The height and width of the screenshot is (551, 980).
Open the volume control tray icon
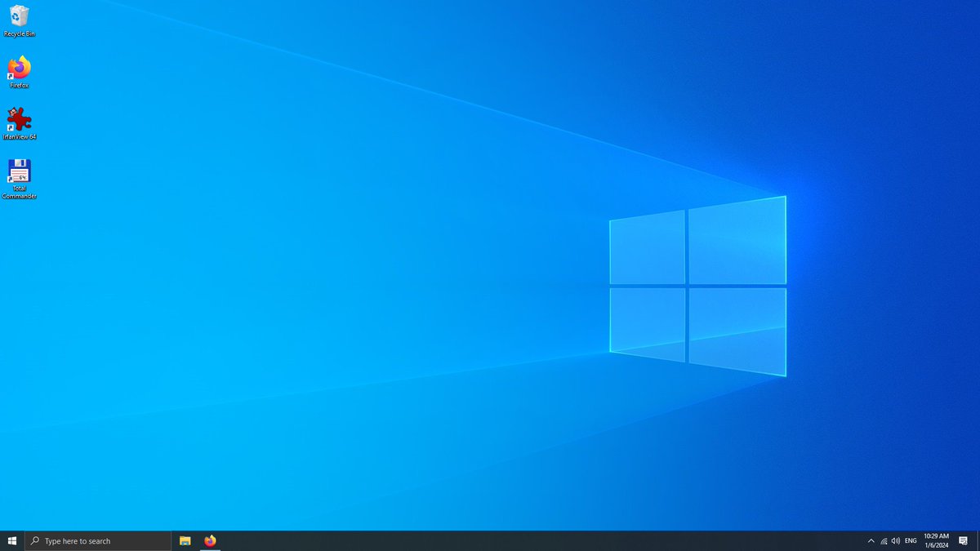point(896,541)
